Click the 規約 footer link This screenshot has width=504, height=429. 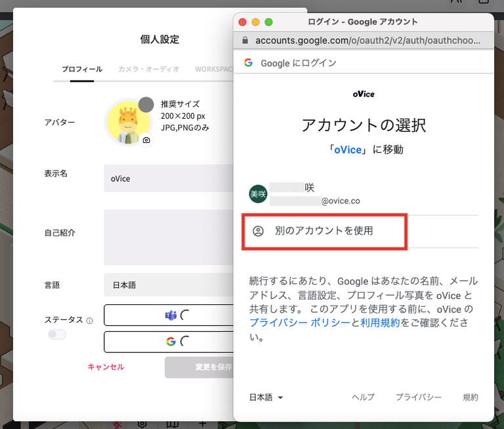point(471,398)
